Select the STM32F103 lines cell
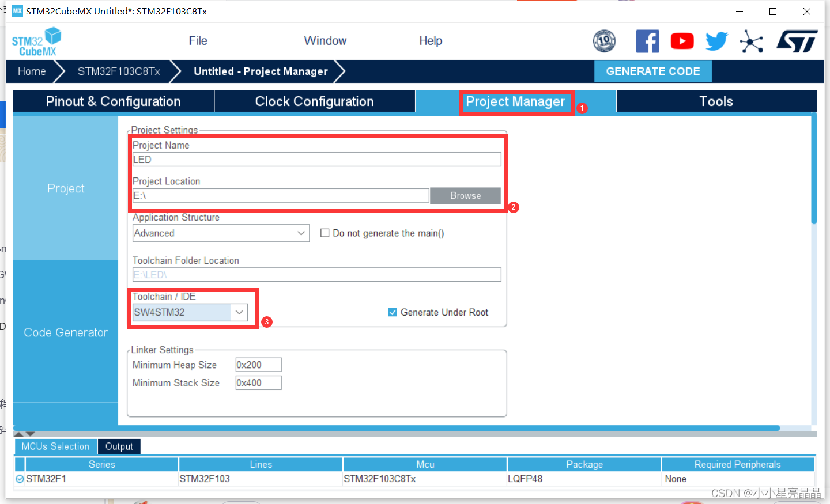The height and width of the screenshot is (504, 830). (x=261, y=479)
